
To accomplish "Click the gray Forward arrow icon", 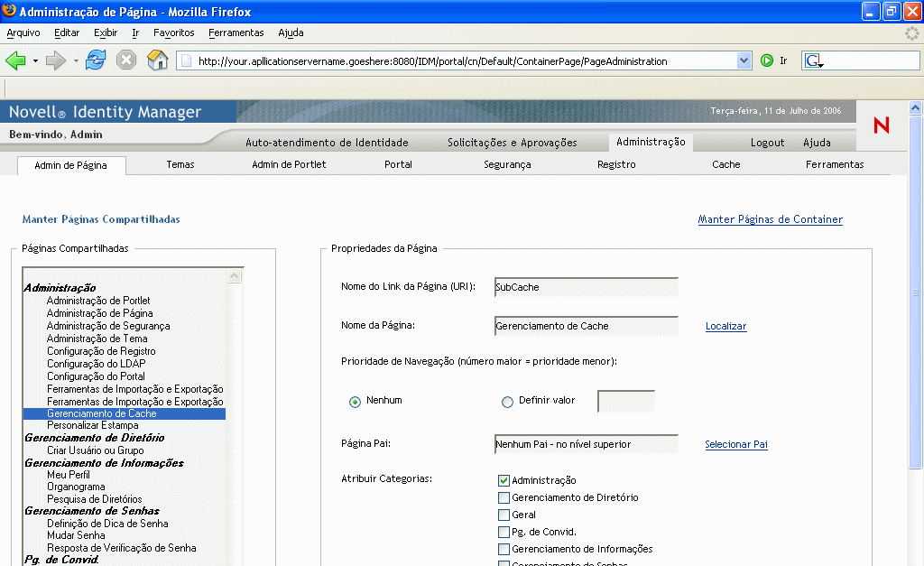I will pos(55,60).
